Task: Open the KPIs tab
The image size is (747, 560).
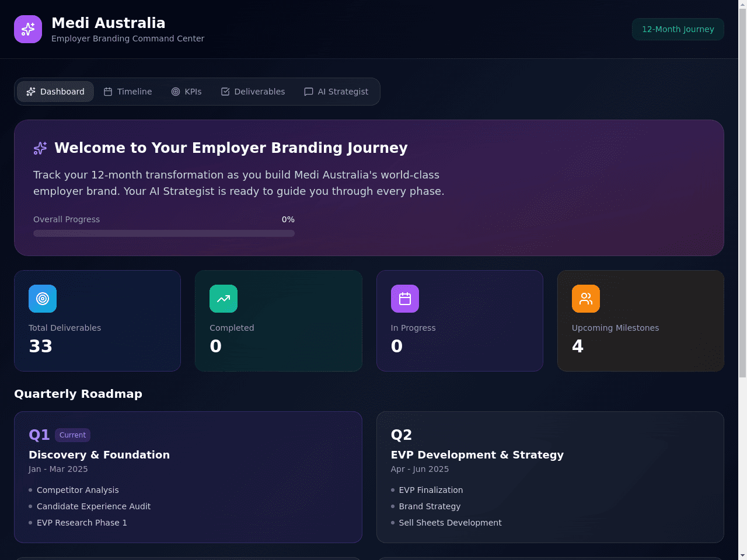Action: (186, 92)
